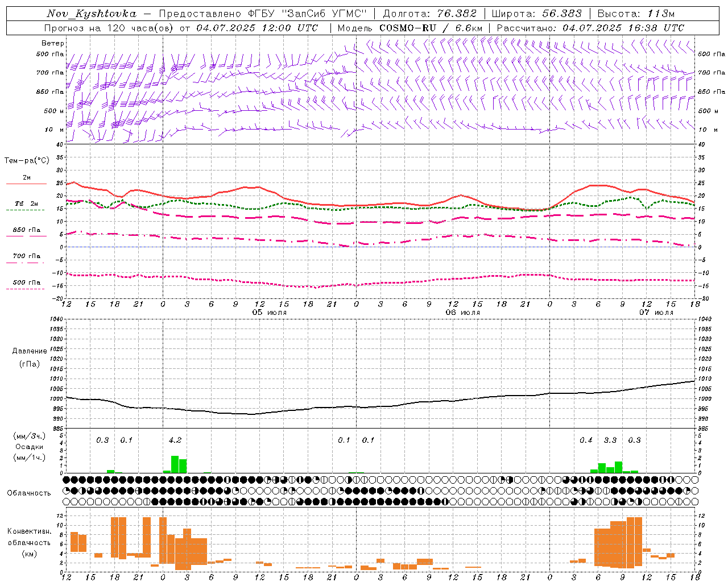Click the 'Облачность' cloudiness row label
728x582 pixels.
point(29,493)
